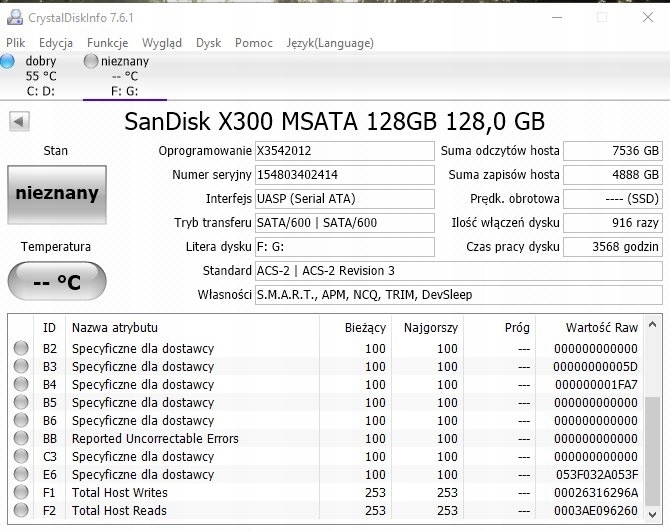The width and height of the screenshot is (670, 531).
Task: Open the Plik menu
Action: 15,43
